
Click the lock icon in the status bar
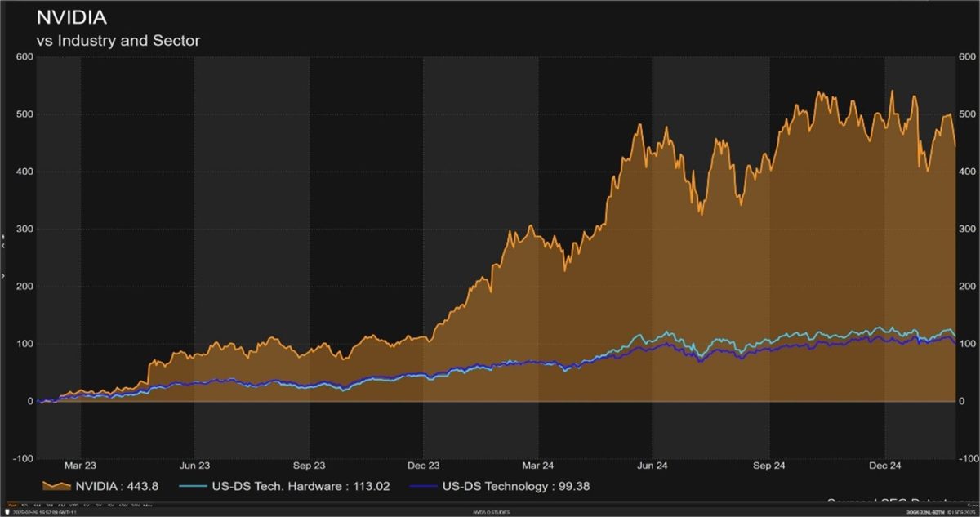point(7,513)
